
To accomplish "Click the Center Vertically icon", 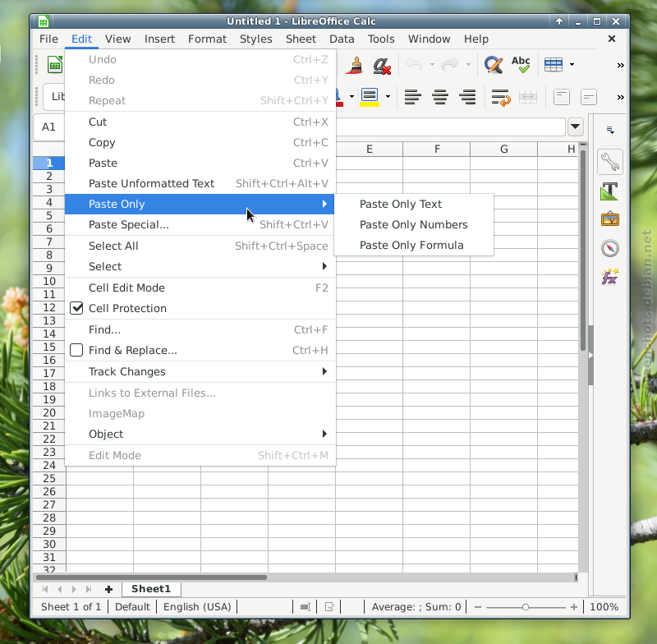I will point(589,97).
